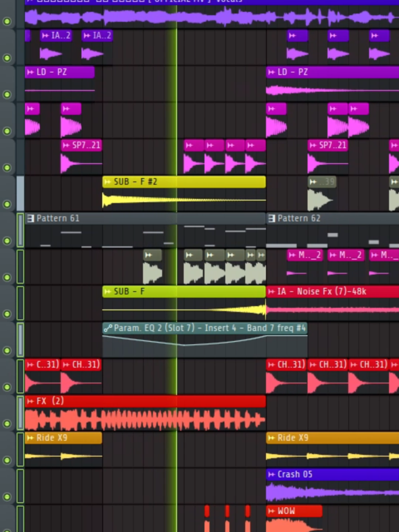Image resolution: width=399 pixels, height=532 pixels.
Task: Select the IA - Noise Fx (7)-48k clip title
Action: [x=322, y=292]
